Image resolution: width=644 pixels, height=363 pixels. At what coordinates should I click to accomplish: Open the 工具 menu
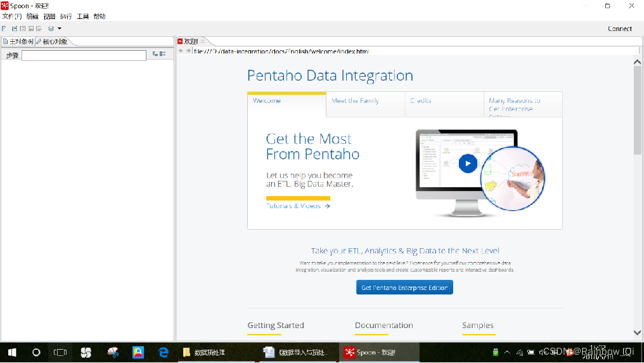[83, 16]
